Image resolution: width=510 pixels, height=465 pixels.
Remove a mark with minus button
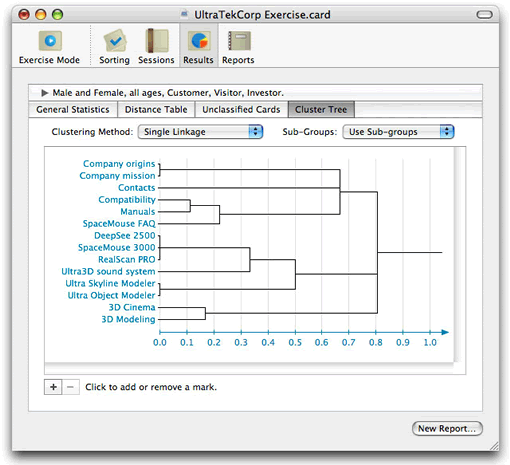click(70, 387)
